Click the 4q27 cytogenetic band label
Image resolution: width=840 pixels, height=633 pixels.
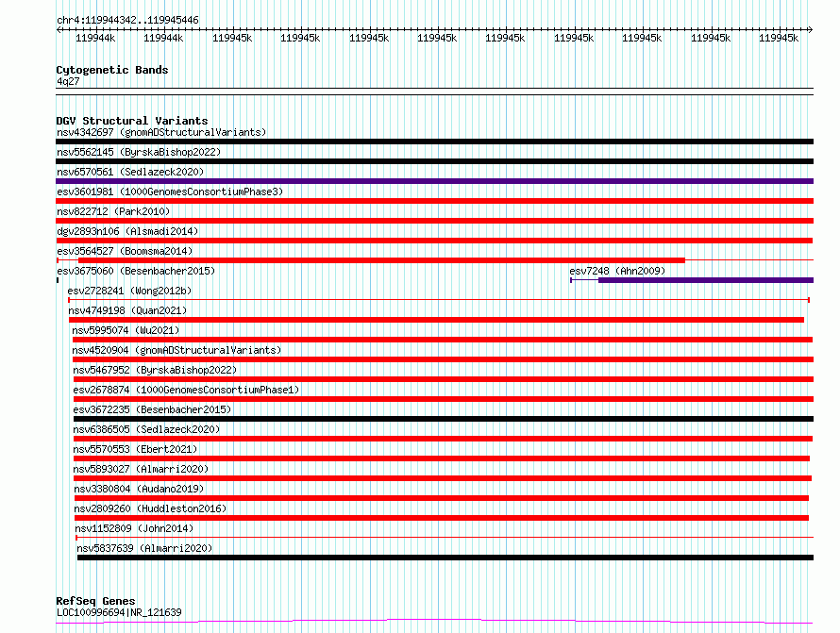click(x=68, y=81)
